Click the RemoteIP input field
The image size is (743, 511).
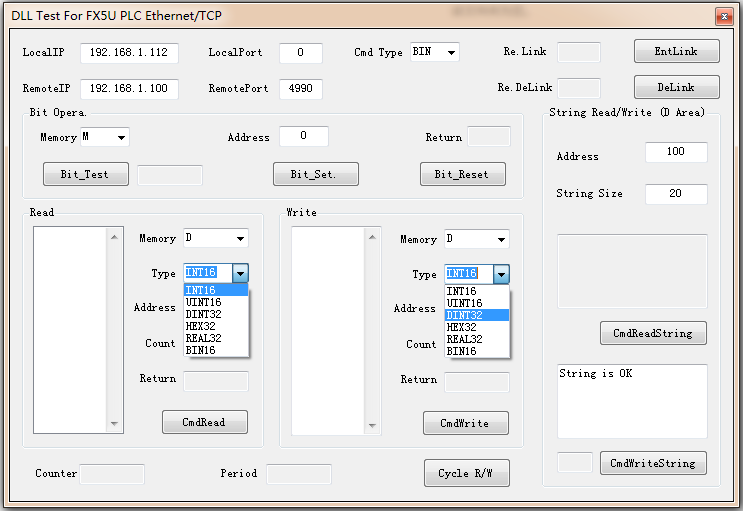[129, 89]
